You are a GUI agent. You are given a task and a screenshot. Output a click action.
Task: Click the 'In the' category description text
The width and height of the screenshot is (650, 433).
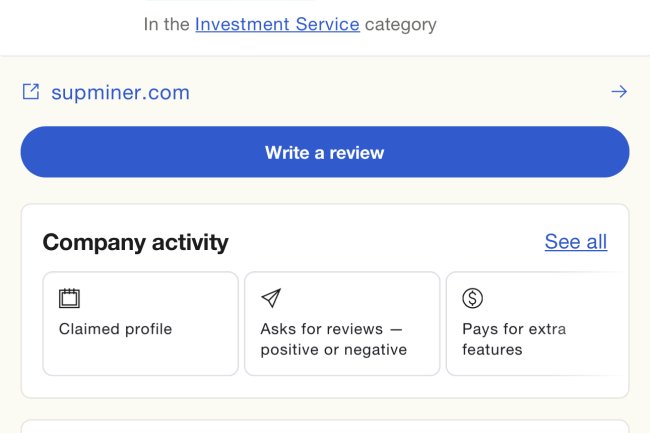point(166,24)
